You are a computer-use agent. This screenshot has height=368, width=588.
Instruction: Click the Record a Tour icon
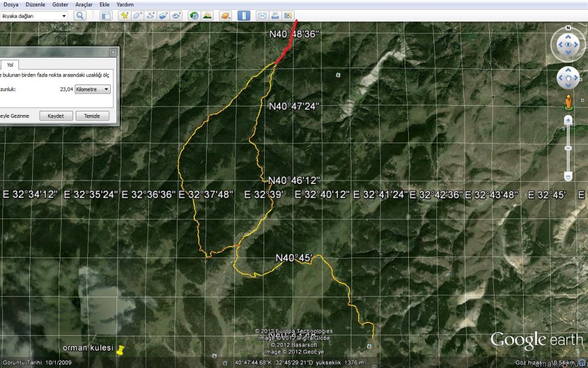pos(177,16)
